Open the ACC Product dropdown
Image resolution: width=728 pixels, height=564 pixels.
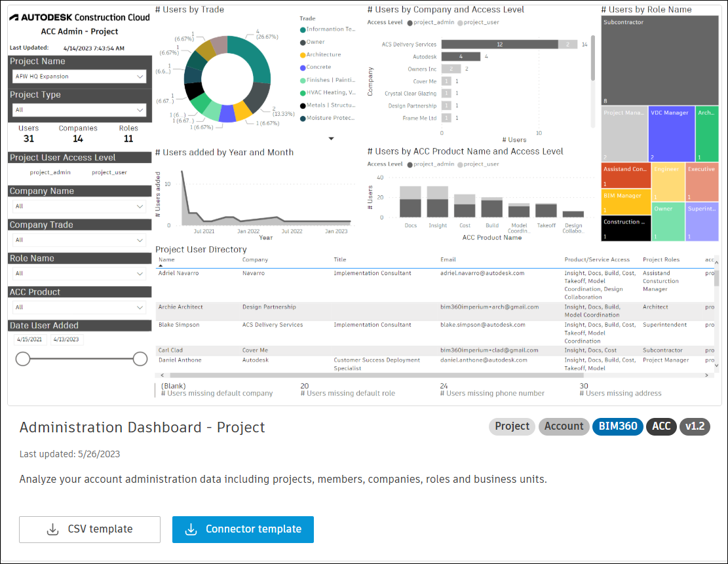coord(79,307)
